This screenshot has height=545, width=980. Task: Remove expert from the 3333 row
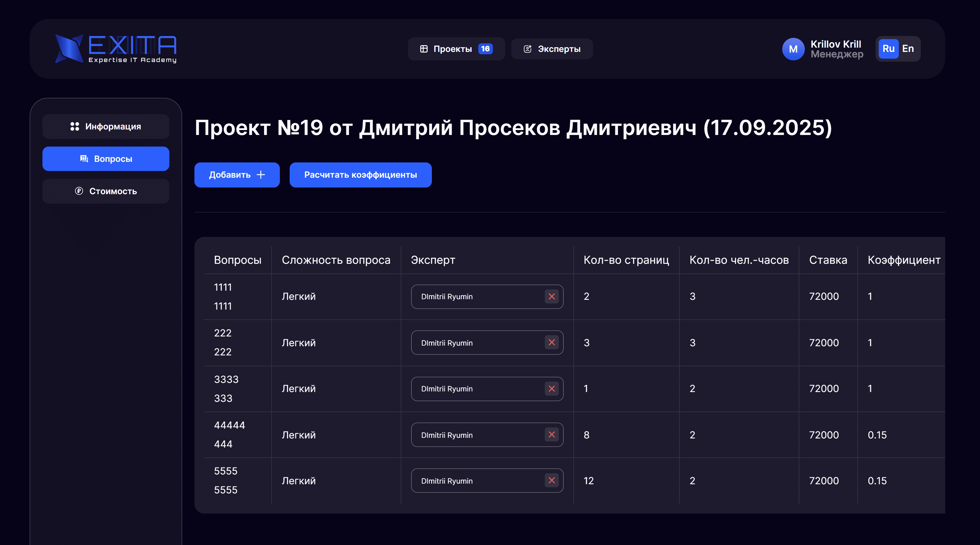pos(551,389)
